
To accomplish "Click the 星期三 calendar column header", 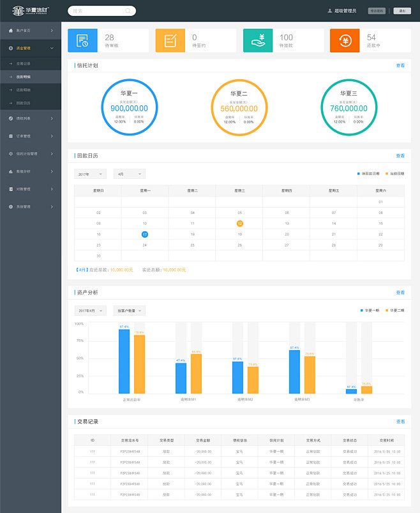I will (239, 190).
